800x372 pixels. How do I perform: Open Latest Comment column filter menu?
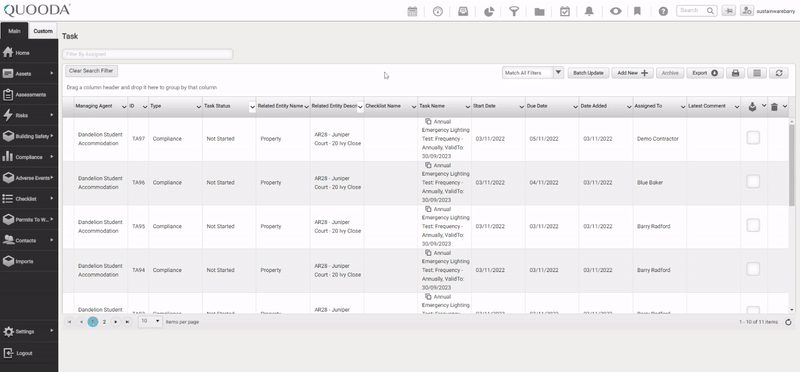tap(737, 107)
